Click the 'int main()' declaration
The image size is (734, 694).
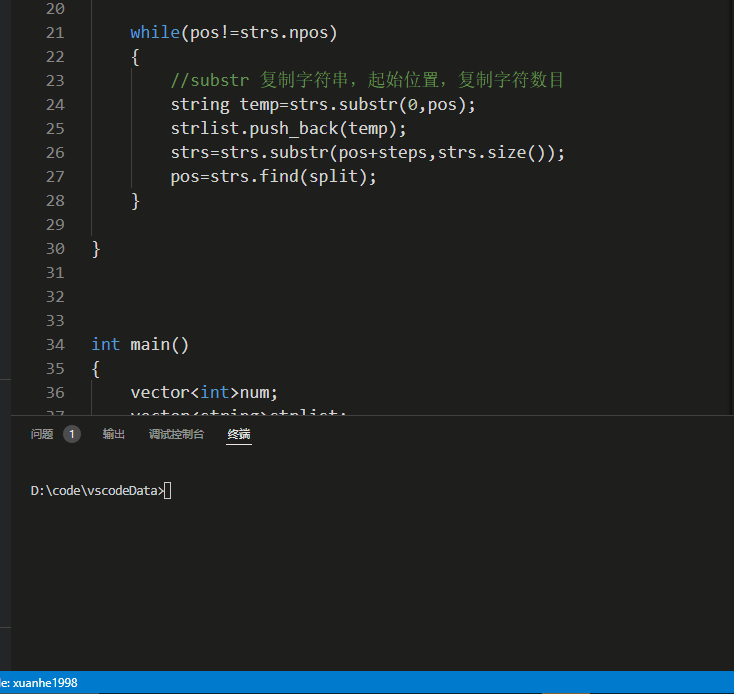[140, 345]
